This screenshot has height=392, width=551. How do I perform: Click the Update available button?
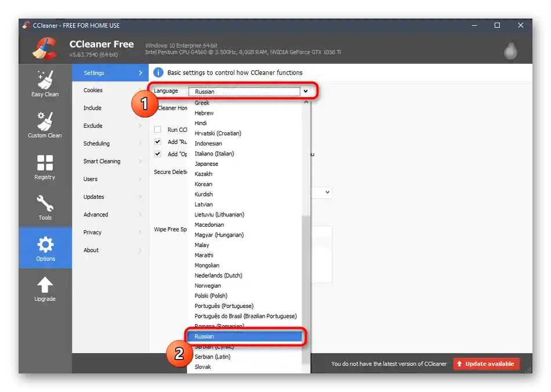(x=487, y=364)
